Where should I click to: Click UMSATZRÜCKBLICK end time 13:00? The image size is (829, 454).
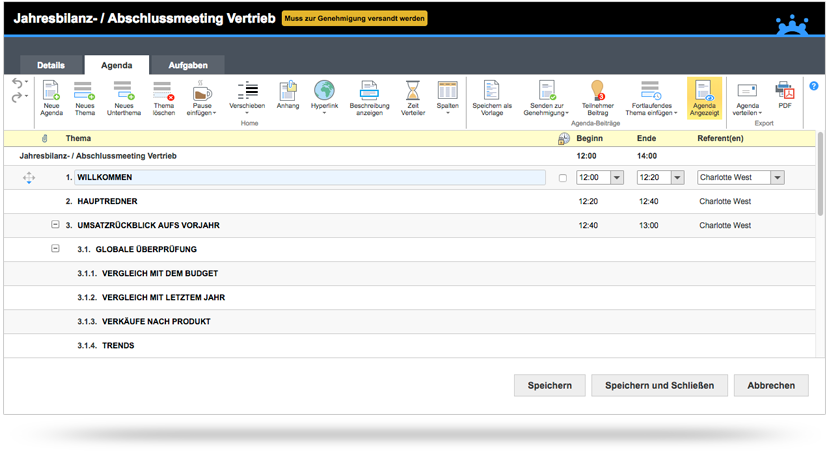pyautogui.click(x=649, y=226)
